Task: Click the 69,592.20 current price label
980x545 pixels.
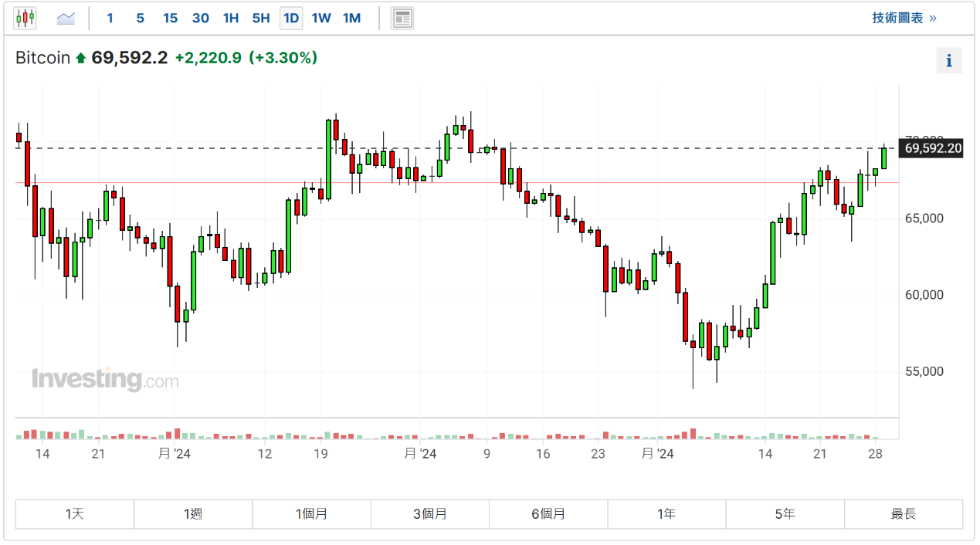Action: pyautogui.click(x=933, y=148)
